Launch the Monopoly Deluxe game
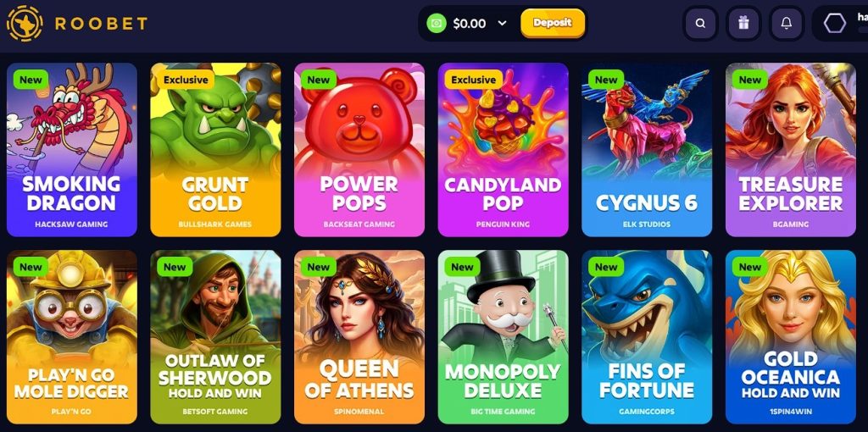 [x=504, y=337]
